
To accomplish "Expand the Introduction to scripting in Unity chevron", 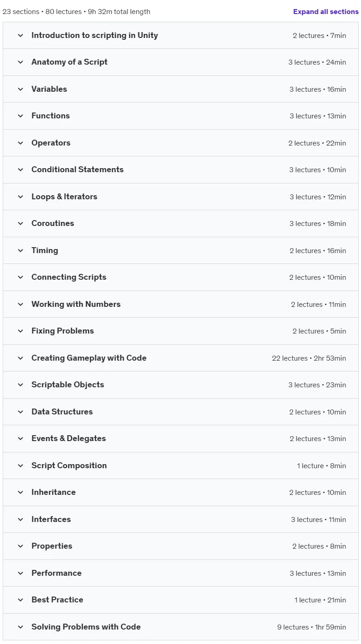I will point(20,35).
